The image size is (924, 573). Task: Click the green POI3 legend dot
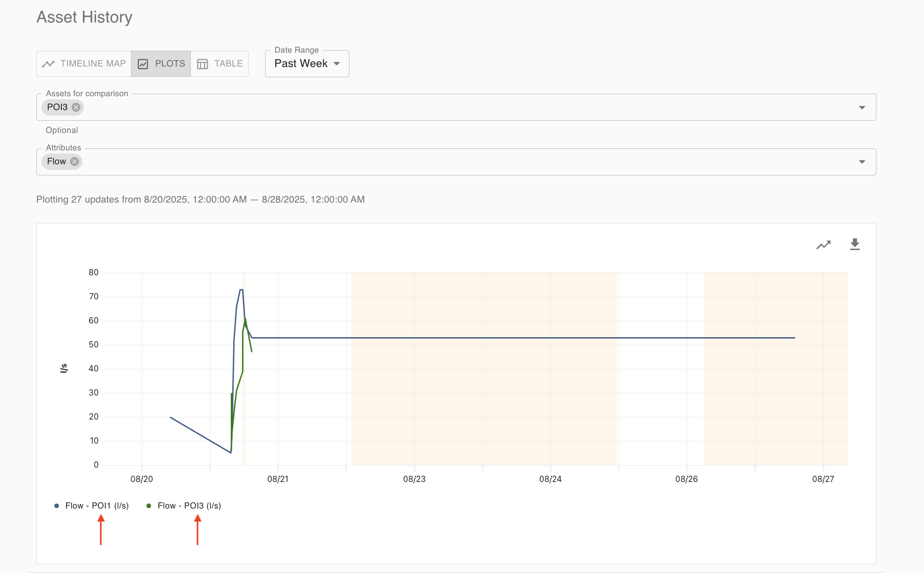[149, 506]
